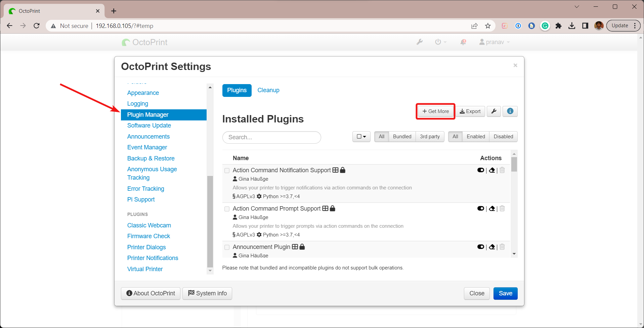Image resolution: width=644 pixels, height=328 pixels.
Task: Reload the browser page
Action: (37, 26)
